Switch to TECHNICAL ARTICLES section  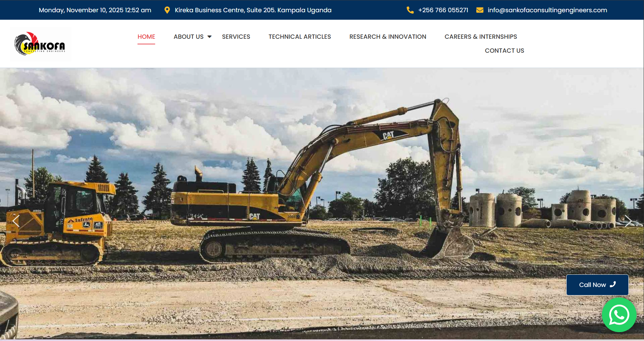pos(299,36)
